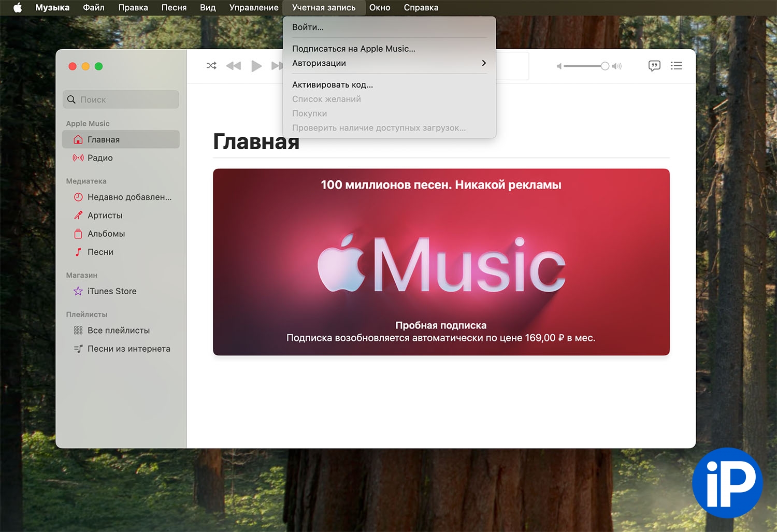This screenshot has width=777, height=532.
Task: Close the Учетная запись menu bar item
Action: (x=324, y=8)
